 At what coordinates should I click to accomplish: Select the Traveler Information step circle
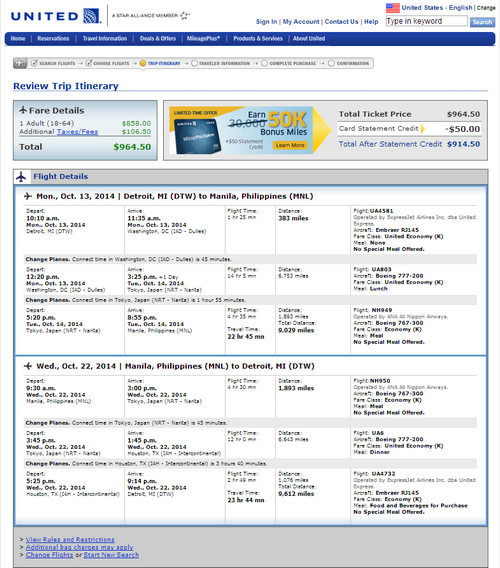point(194,63)
